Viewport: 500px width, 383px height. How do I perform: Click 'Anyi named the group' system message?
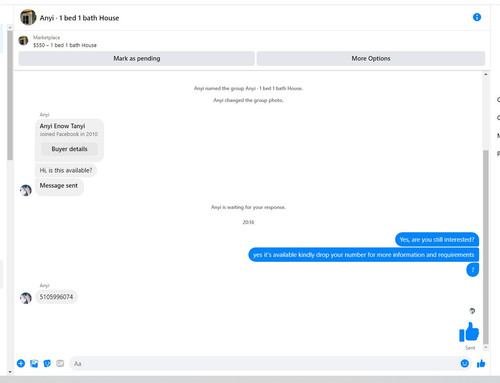pos(248,88)
